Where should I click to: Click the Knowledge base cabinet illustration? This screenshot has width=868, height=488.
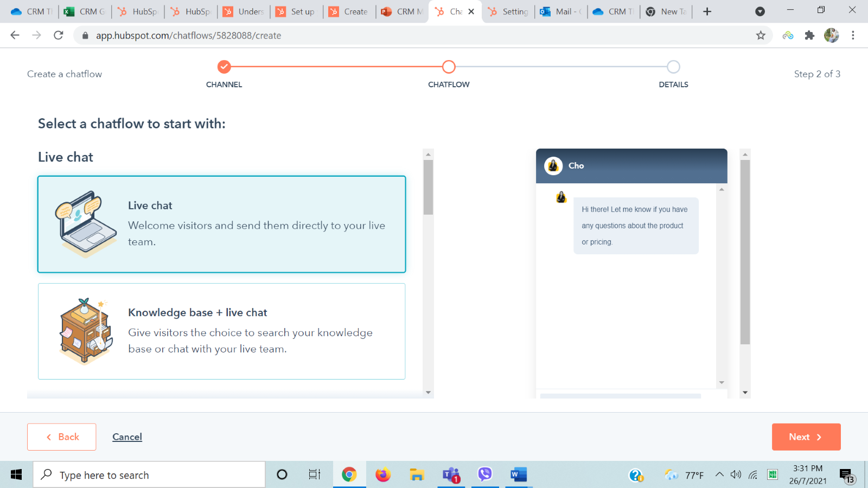coord(86,331)
